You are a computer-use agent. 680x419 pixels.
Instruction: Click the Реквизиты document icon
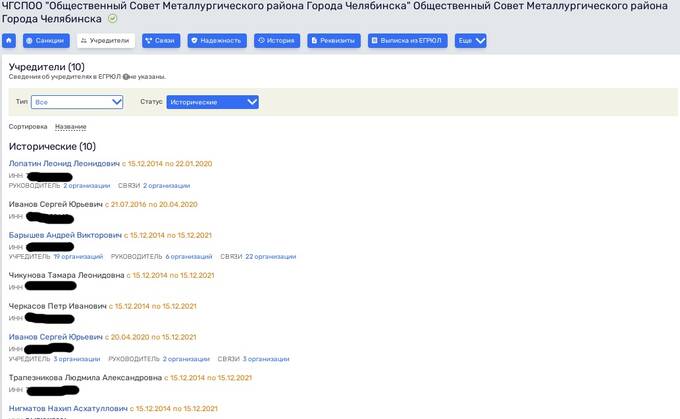pos(314,41)
